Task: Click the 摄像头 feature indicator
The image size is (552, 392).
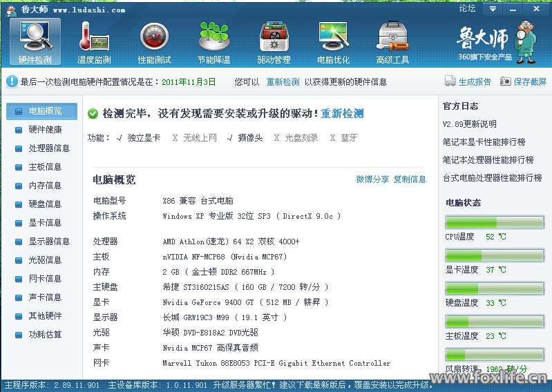Action: pyautogui.click(x=245, y=138)
